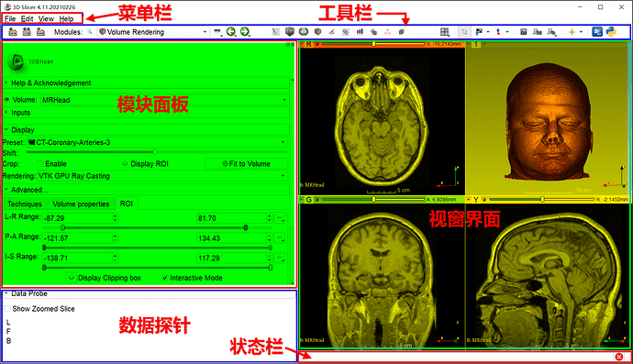Switch to the Techniques tab
This screenshot has height=364, width=633.
click(25, 204)
